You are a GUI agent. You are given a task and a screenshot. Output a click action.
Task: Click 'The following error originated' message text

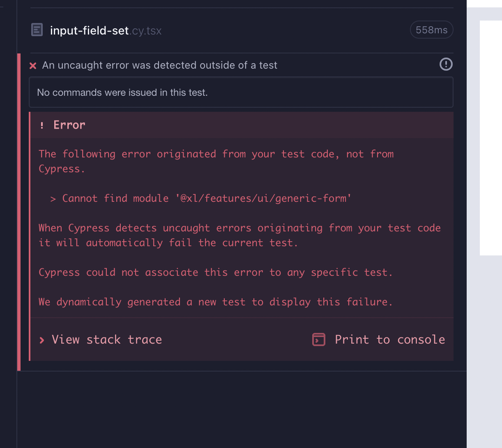click(x=216, y=162)
